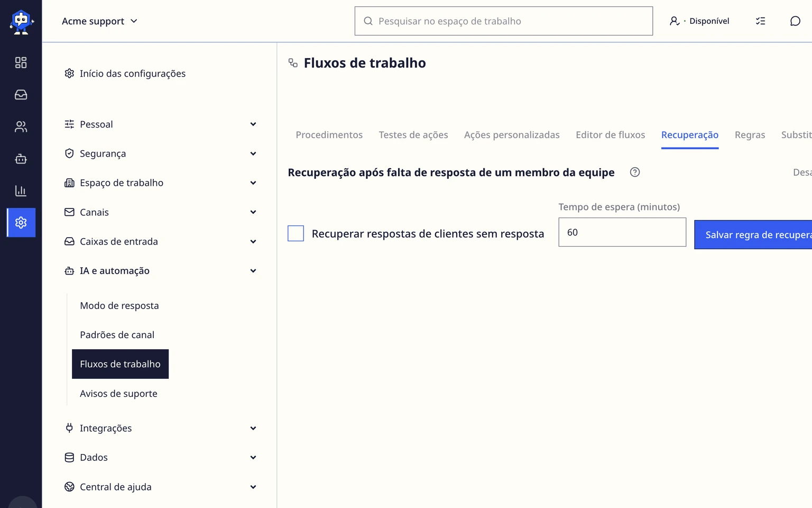Image resolution: width=812 pixels, height=508 pixels.
Task: Enable Recuperar respostas de clientes sem resposta checkbox
Action: 296,233
